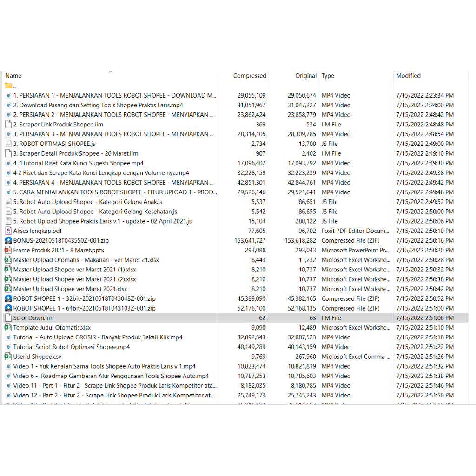Viewport: 476px width, 476px height.
Task: Click original size 12,489 of Template Judul Otomatis
Action: (x=307, y=328)
